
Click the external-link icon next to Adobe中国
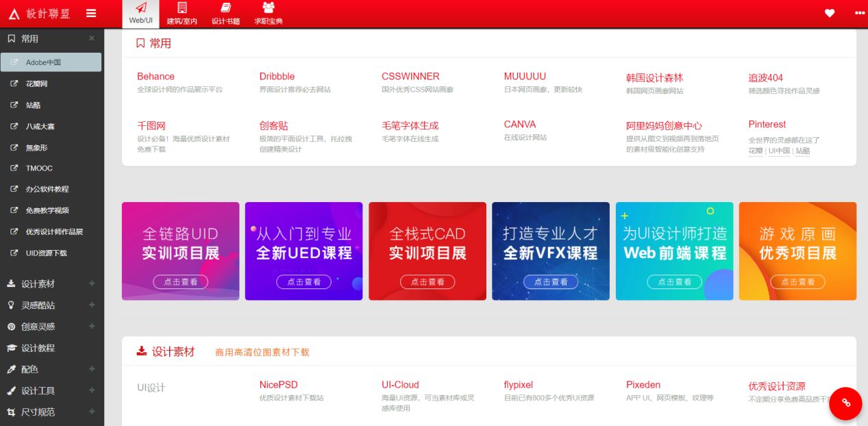(x=15, y=62)
